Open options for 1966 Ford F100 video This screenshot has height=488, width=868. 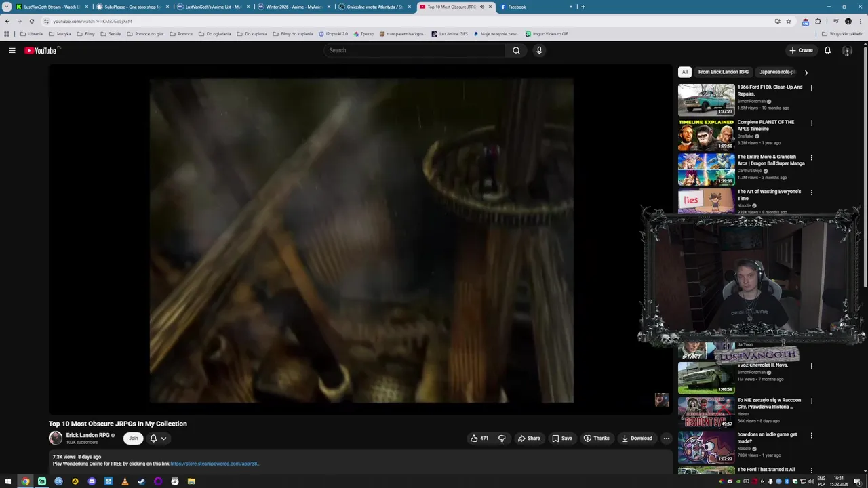tap(811, 88)
